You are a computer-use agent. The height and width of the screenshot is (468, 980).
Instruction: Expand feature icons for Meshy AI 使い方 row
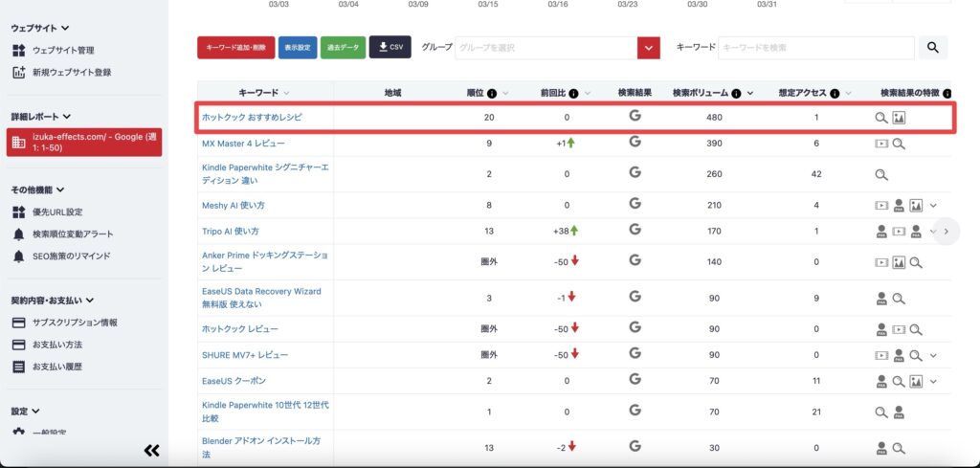pos(933,205)
